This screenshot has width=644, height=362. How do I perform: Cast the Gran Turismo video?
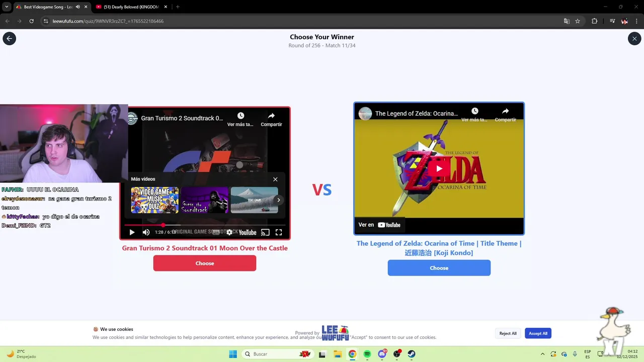pyautogui.click(x=265, y=232)
